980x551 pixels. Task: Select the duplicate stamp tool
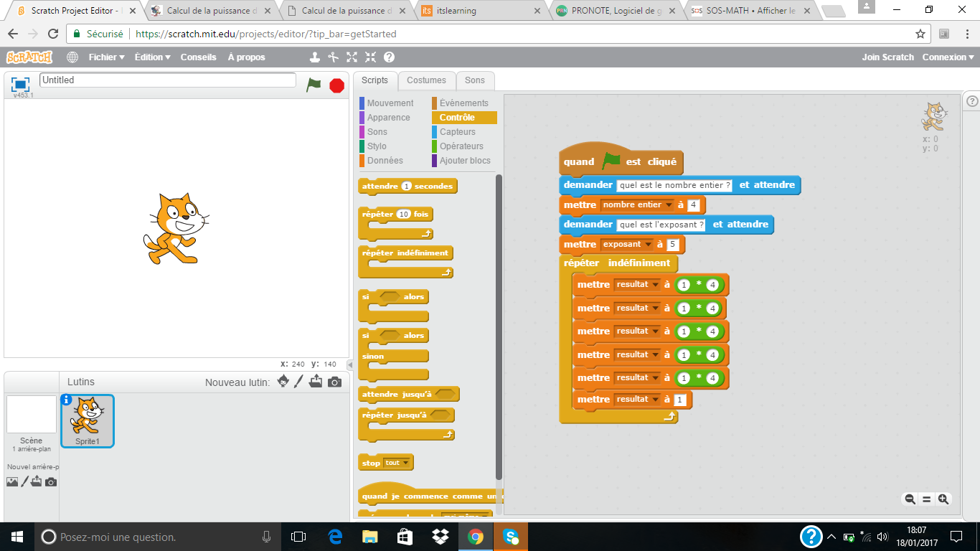click(314, 57)
